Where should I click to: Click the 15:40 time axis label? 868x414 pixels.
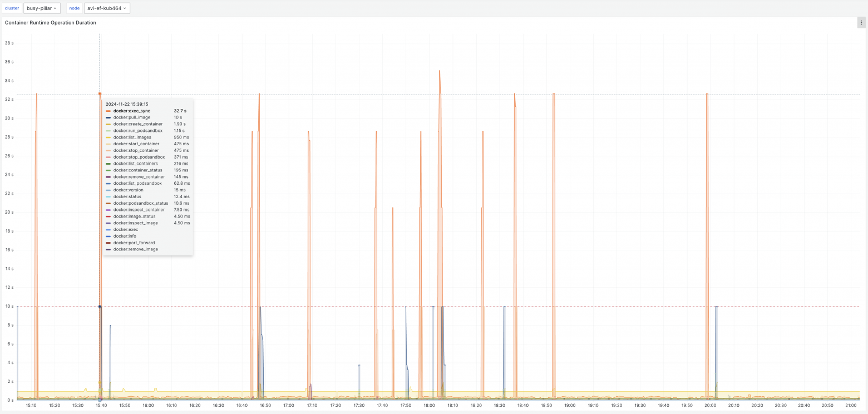(101, 406)
